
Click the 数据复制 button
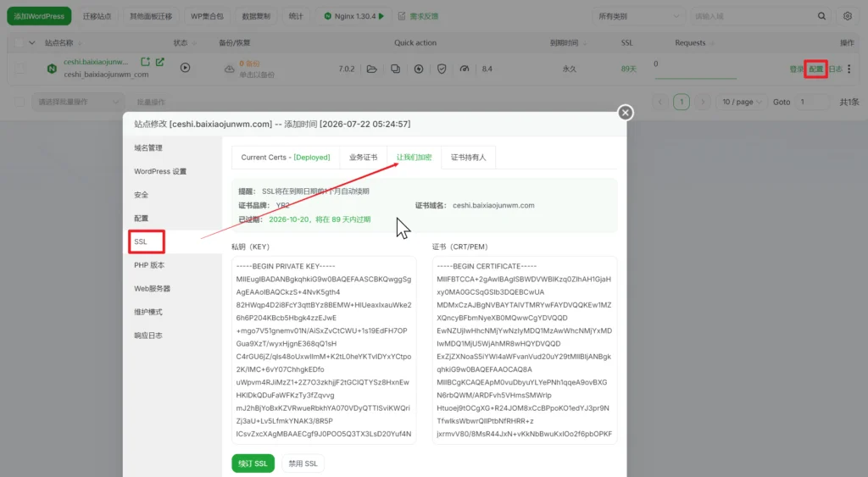[256, 16]
